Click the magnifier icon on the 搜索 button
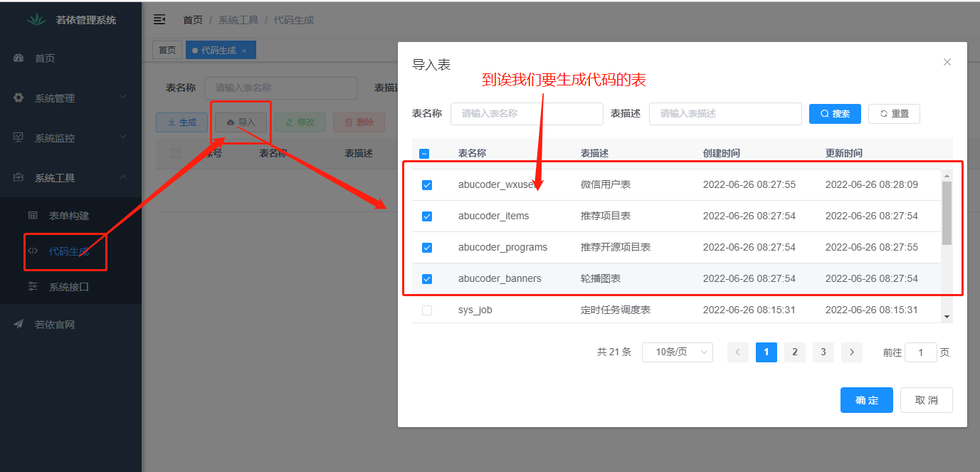This screenshot has width=980, height=472. [x=825, y=114]
